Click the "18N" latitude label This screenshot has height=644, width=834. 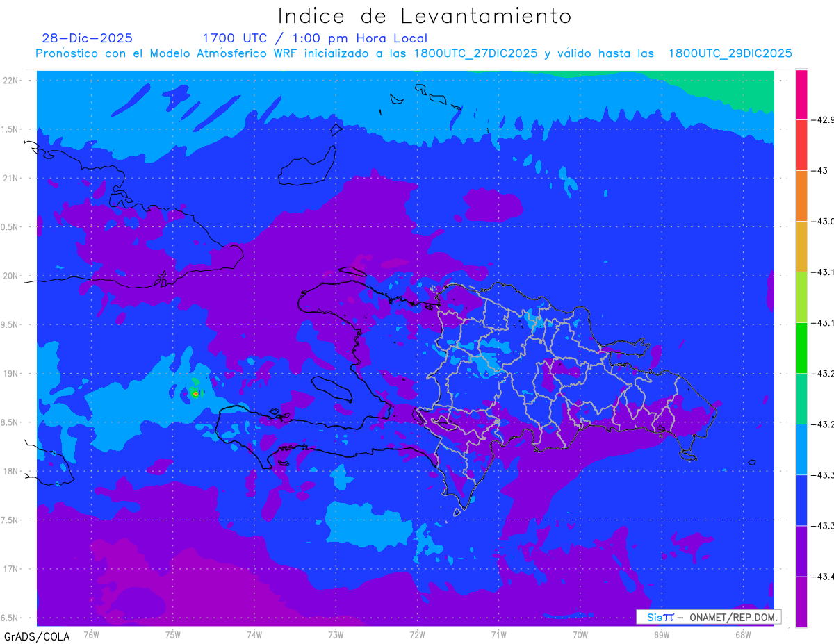[x=12, y=471]
